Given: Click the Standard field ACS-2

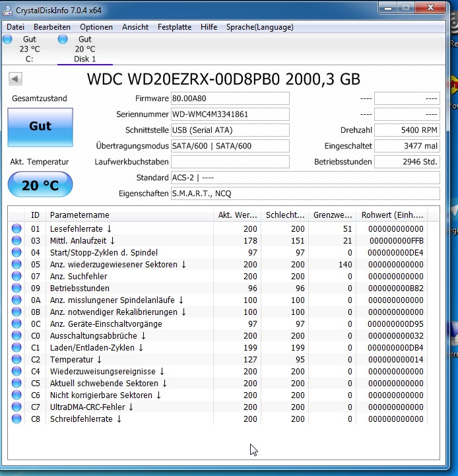Looking at the screenshot, I should coord(306,178).
